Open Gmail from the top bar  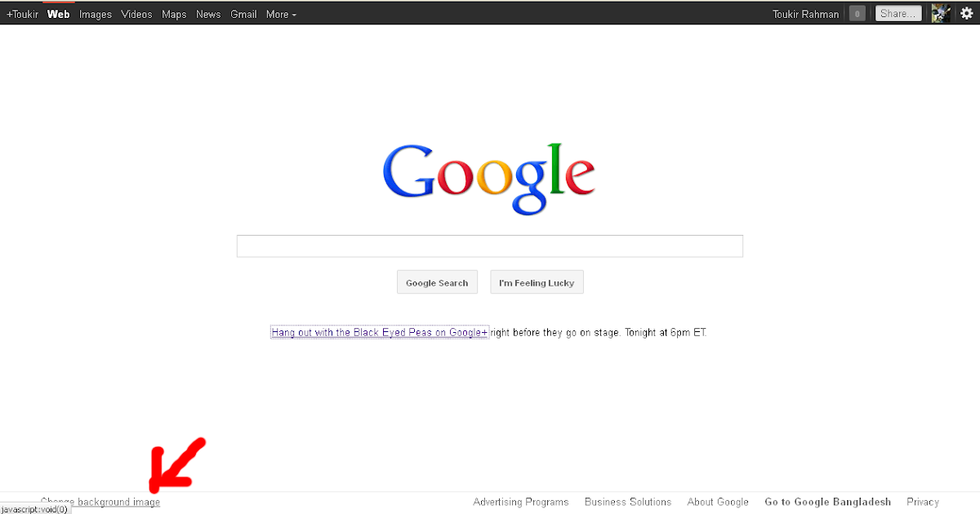click(243, 14)
